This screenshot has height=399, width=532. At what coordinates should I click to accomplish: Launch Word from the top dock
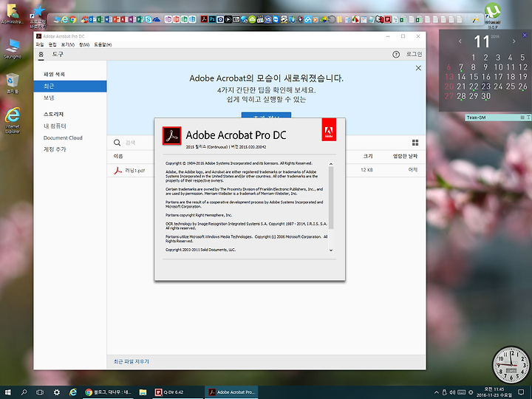(x=107, y=20)
